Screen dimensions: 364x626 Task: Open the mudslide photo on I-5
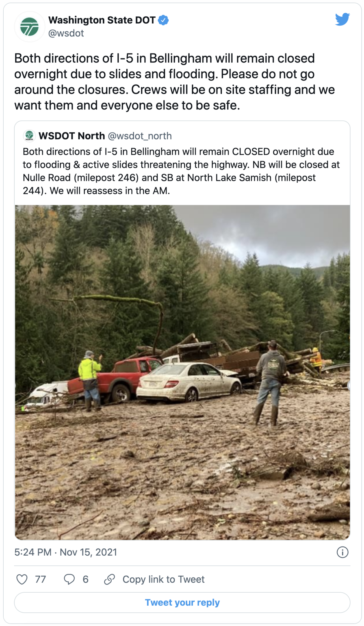(182, 372)
